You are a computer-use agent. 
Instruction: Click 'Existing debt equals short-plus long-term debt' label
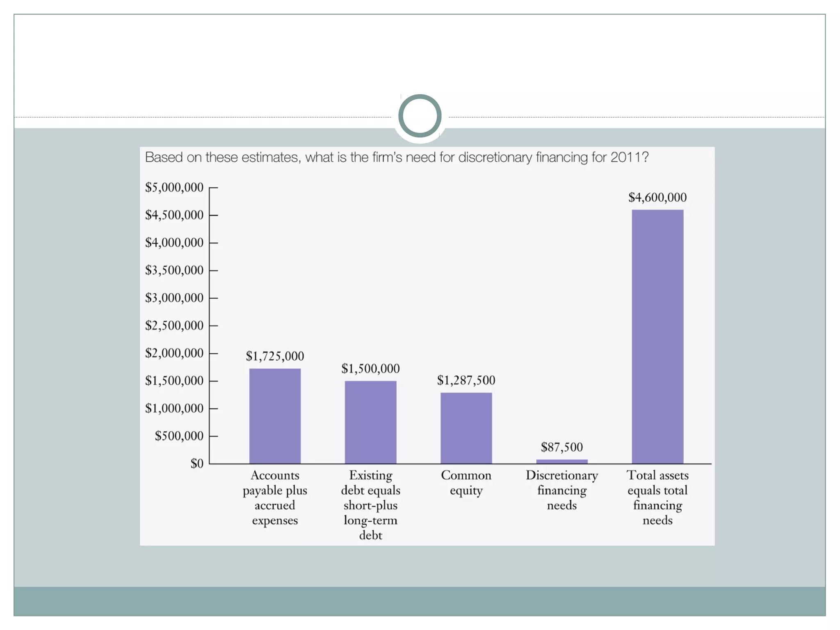(370, 505)
